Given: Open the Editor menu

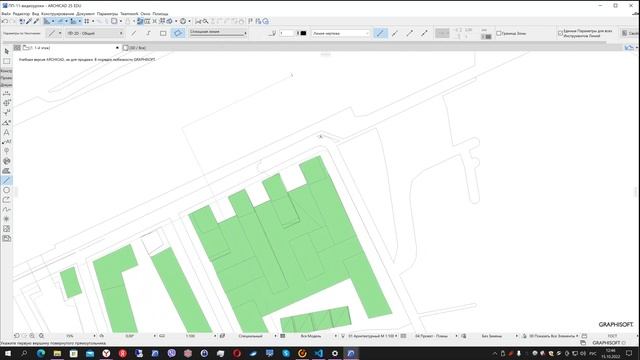Looking at the screenshot, I should [21, 14].
